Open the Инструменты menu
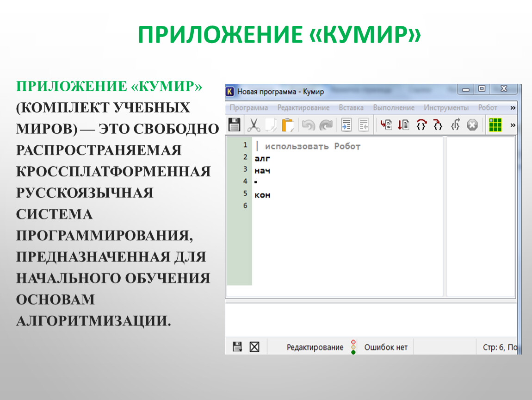The width and height of the screenshot is (532, 400). 446,108
